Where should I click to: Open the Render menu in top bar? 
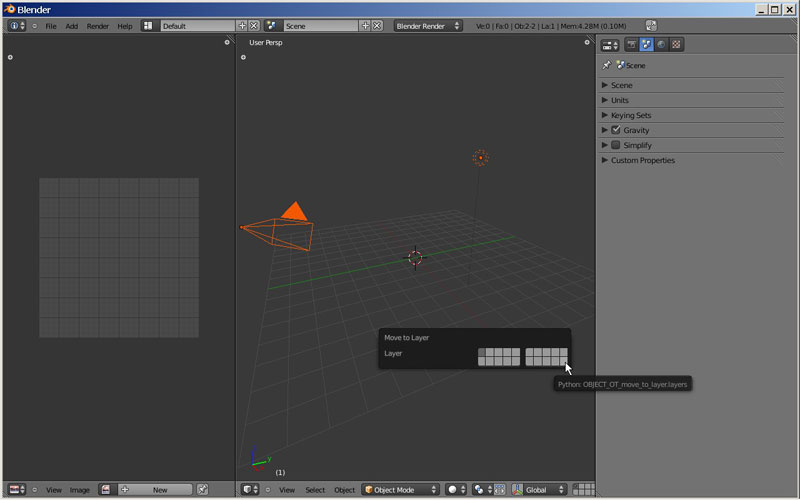[x=98, y=25]
